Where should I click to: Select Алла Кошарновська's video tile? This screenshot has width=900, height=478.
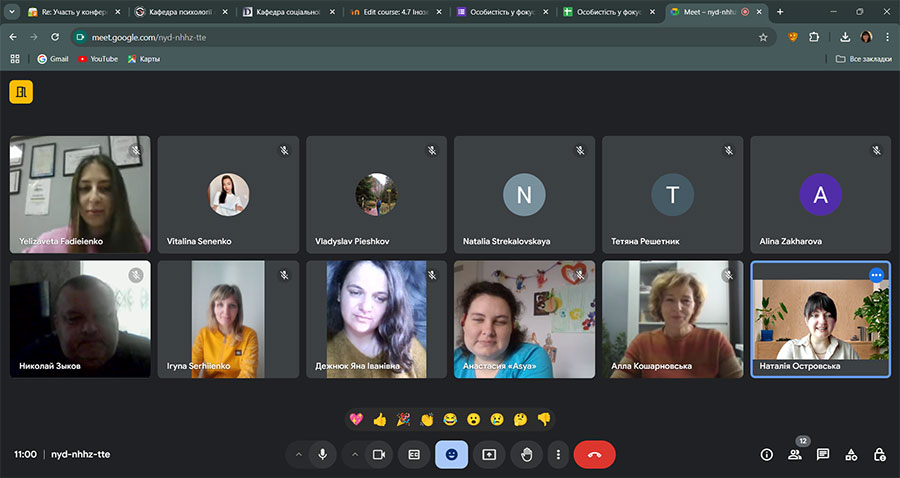coord(672,319)
